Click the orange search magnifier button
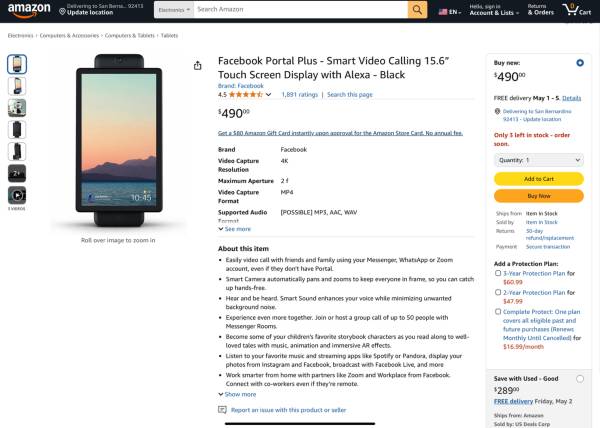Image resolution: width=600 pixels, height=428 pixels. coord(418,10)
